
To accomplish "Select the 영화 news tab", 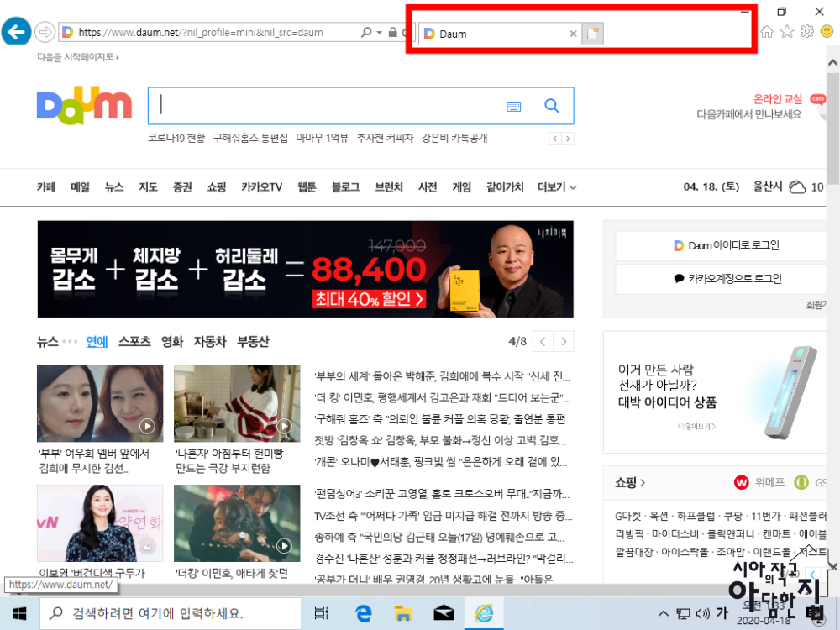I will click(172, 341).
